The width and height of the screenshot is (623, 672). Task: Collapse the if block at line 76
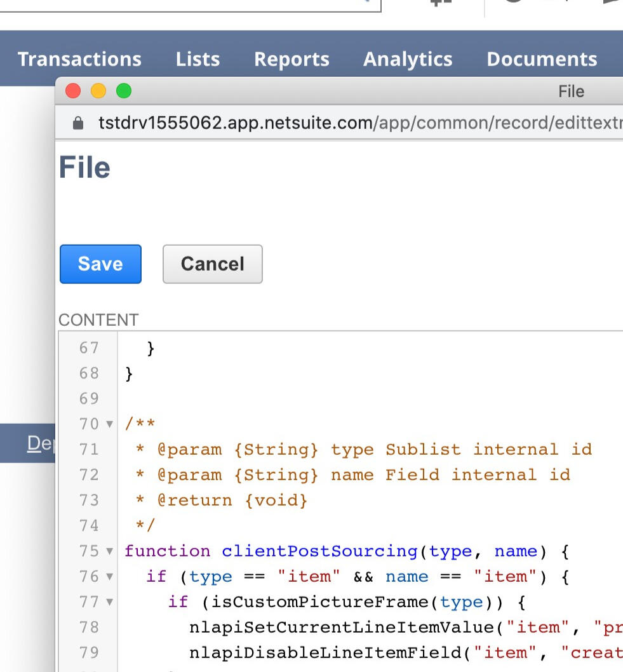pyautogui.click(x=109, y=577)
